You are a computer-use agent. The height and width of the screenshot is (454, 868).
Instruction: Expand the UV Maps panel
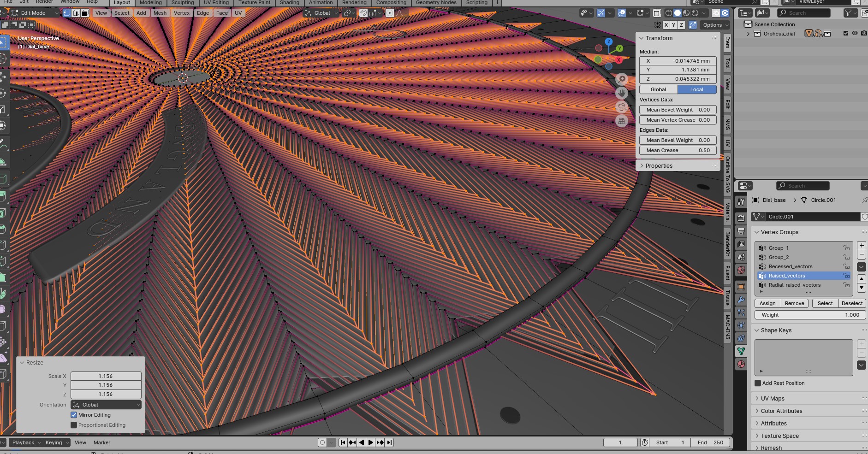(x=773, y=399)
